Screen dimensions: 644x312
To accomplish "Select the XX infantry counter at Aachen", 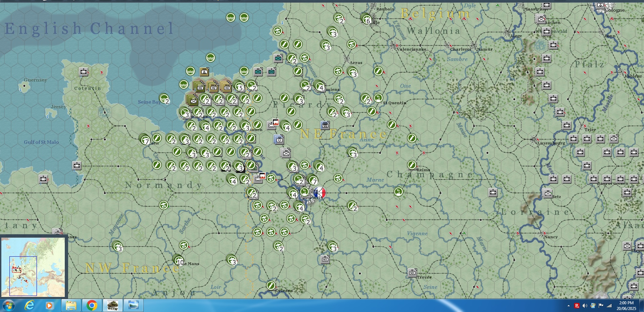I will [541, 19].
